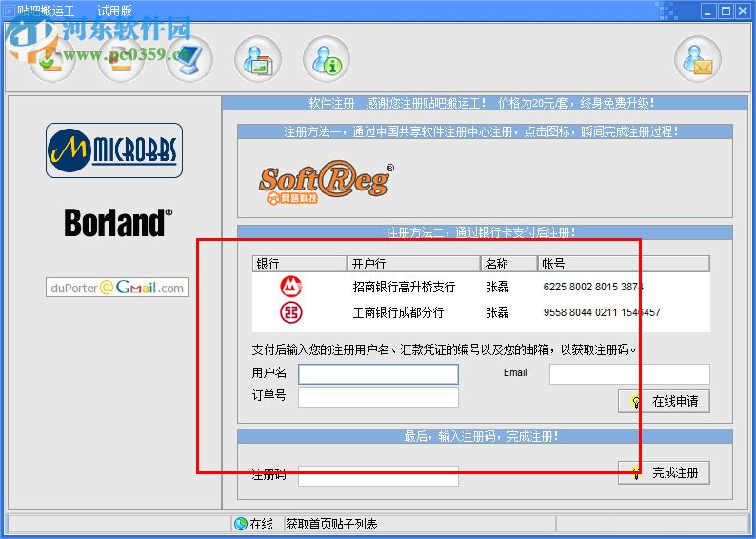The width and height of the screenshot is (756, 539).
Task: Select the 工商银行成都分行 row text
Action: [398, 312]
